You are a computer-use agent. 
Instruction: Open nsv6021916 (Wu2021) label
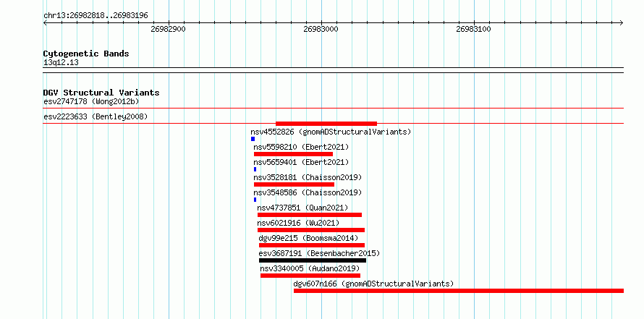click(x=299, y=223)
